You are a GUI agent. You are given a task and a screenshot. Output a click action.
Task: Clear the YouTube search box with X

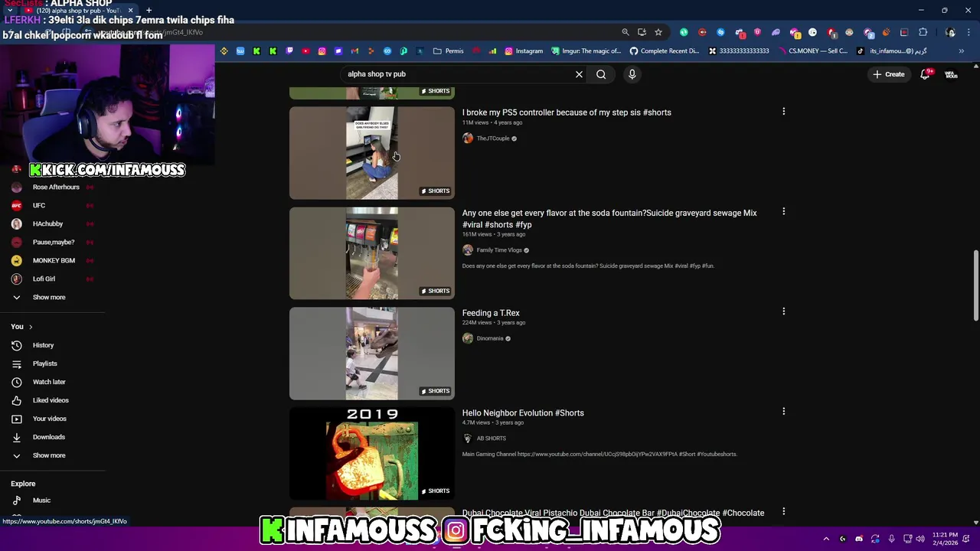tap(579, 74)
